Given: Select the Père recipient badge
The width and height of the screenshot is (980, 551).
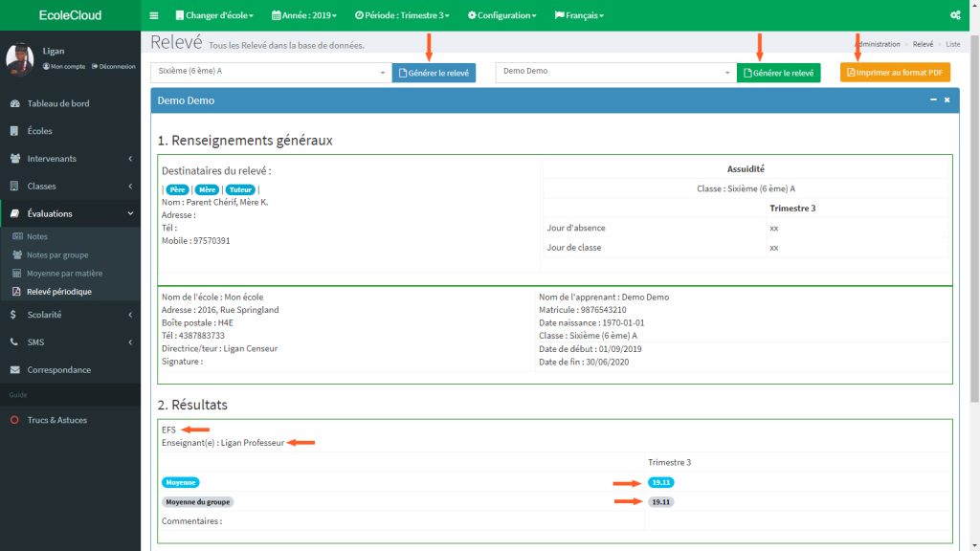Looking at the screenshot, I should click(176, 189).
